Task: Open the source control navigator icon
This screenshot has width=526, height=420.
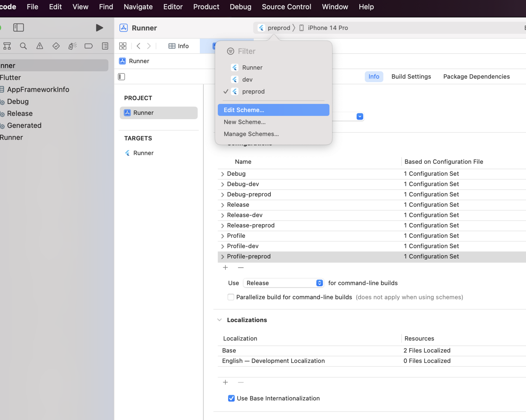Action: pyautogui.click(x=7, y=46)
